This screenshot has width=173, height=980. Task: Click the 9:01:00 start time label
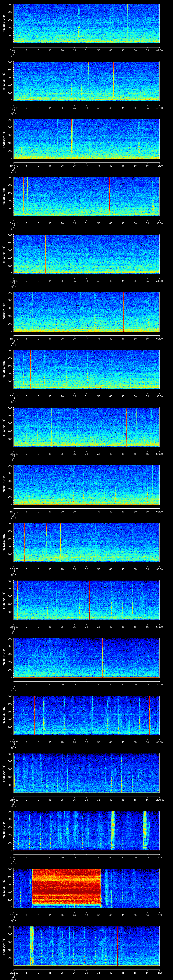(x=14, y=915)
